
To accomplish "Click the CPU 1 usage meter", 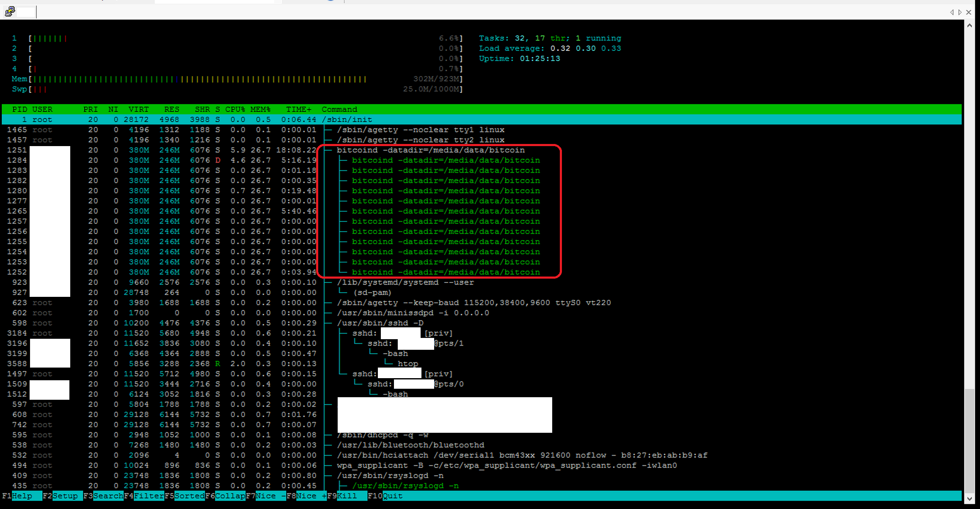I will click(237, 38).
